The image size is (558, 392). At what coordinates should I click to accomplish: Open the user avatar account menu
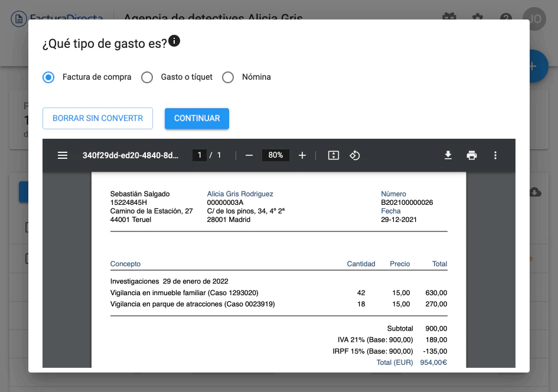pos(534,18)
